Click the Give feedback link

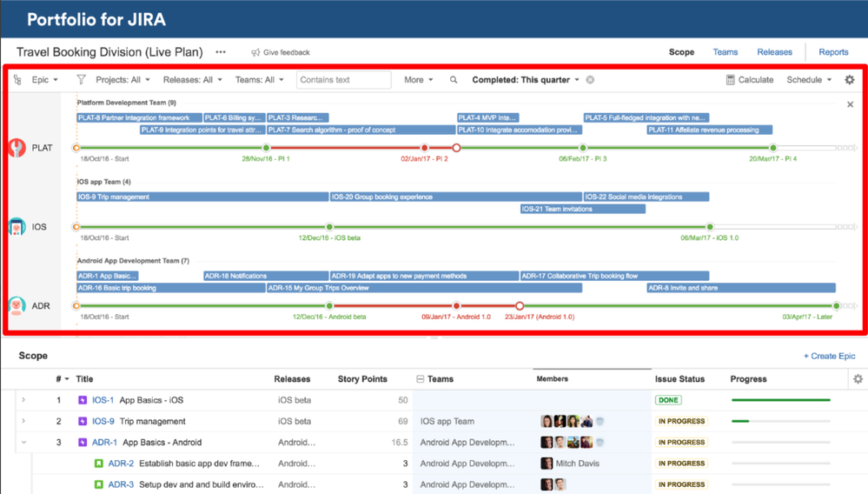tap(286, 52)
